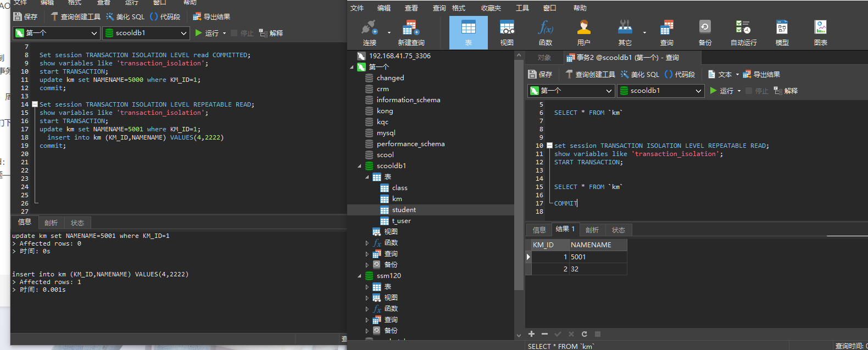Click 导出结果 in the right query editor

(x=761, y=74)
